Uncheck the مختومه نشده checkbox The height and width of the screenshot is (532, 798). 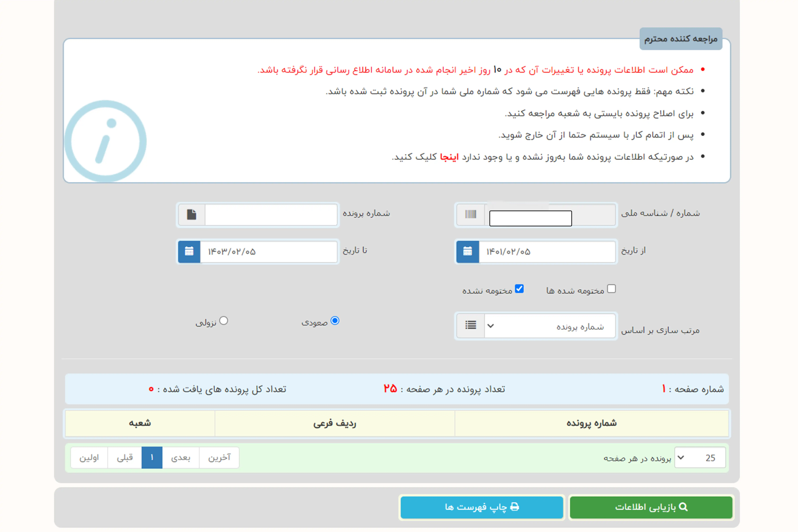tap(519, 289)
